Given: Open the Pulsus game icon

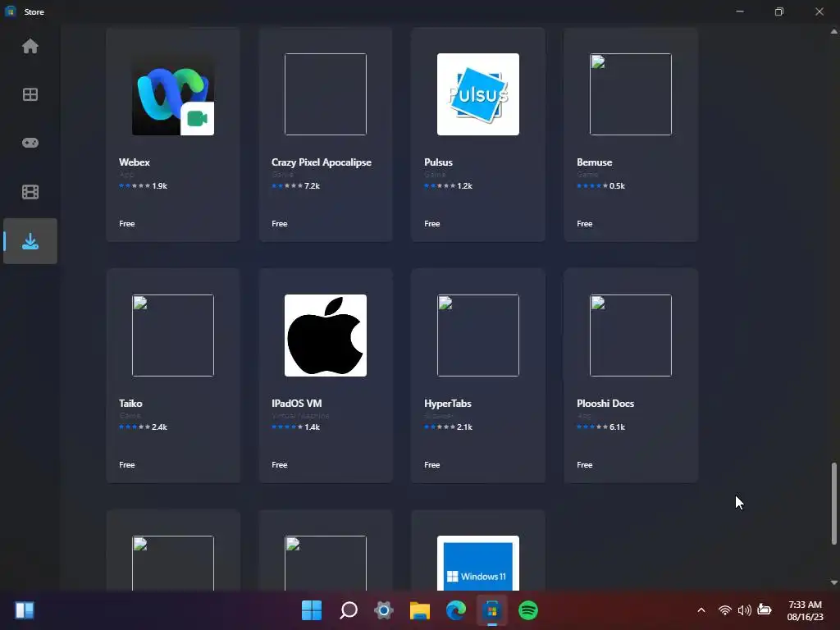Looking at the screenshot, I should coord(478,94).
